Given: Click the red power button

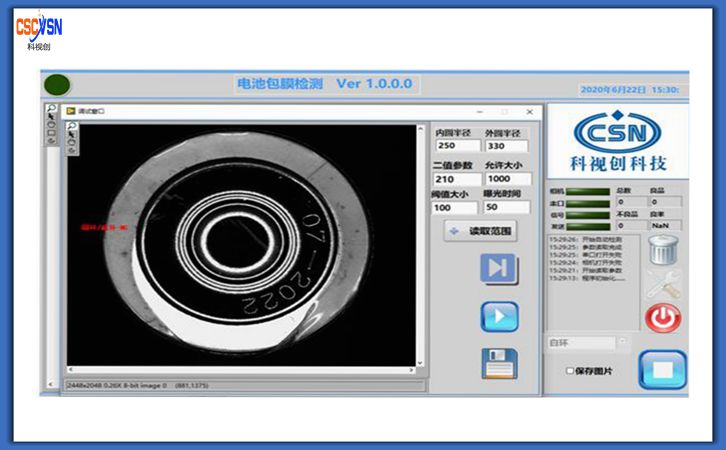Looking at the screenshot, I should click(x=663, y=319).
